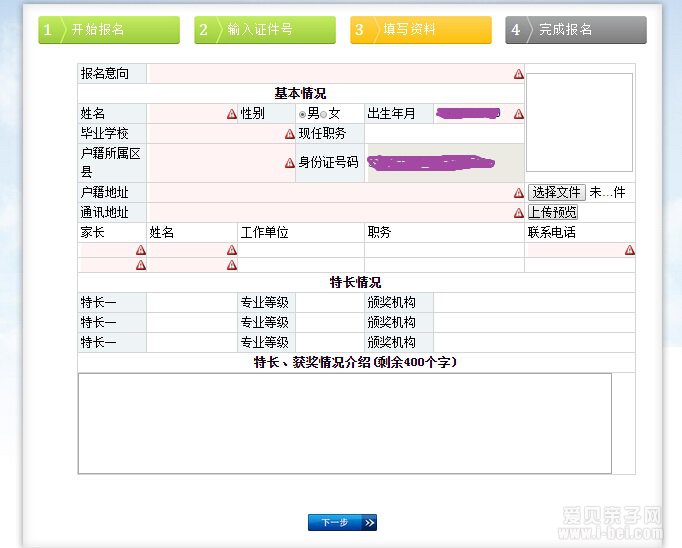682x548 pixels.
Task: Focus the 身份证号码 field
Action: click(445, 163)
